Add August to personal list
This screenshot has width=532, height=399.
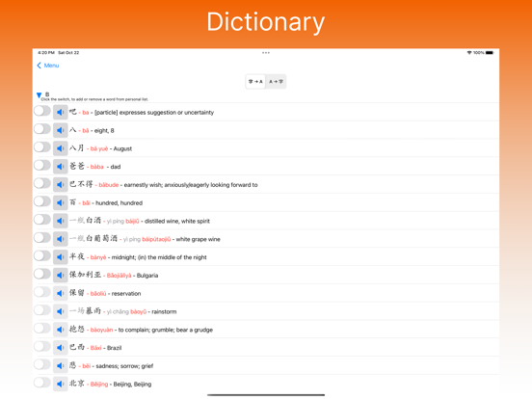pos(42,146)
